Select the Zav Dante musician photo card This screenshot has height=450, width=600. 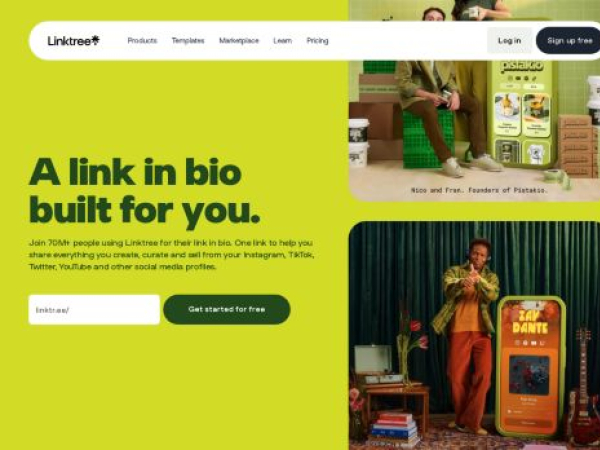(x=474, y=336)
